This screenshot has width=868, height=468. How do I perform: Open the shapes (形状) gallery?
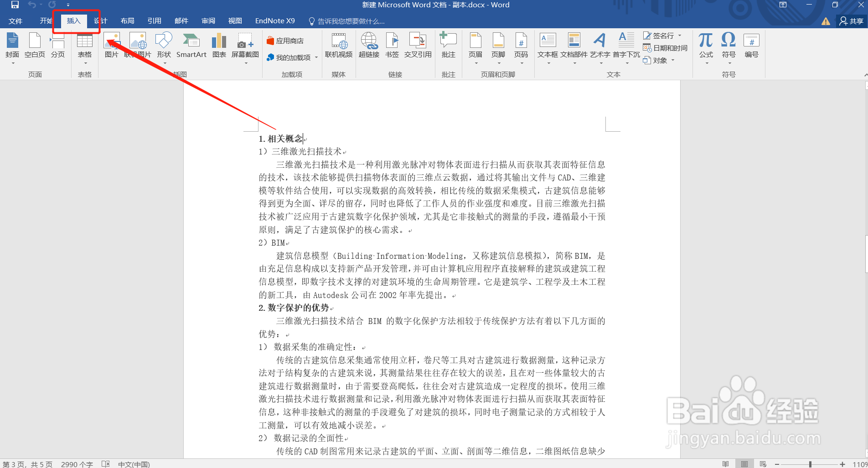point(164,47)
